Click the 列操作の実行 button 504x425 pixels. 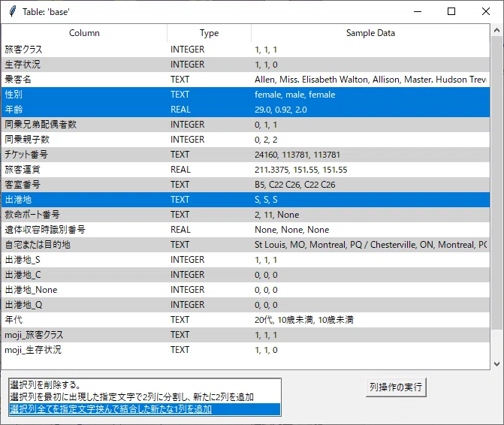(x=396, y=387)
